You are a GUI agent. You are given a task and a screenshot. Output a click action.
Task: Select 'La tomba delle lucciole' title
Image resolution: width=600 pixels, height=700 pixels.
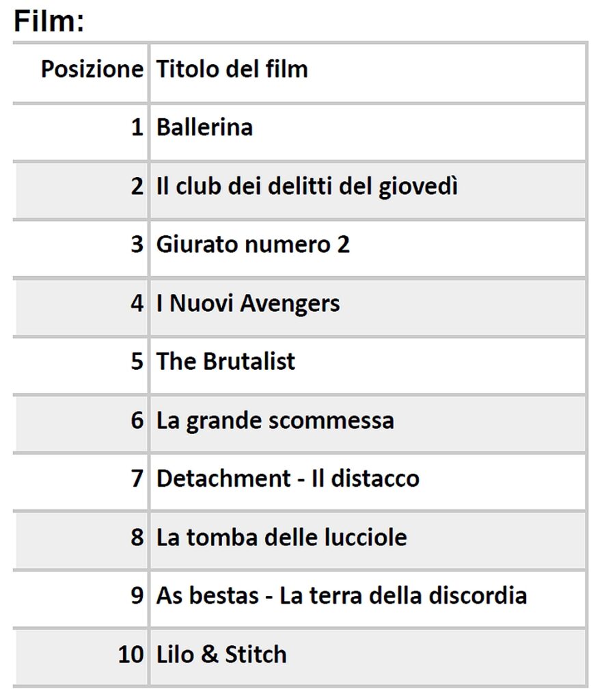[x=282, y=537]
